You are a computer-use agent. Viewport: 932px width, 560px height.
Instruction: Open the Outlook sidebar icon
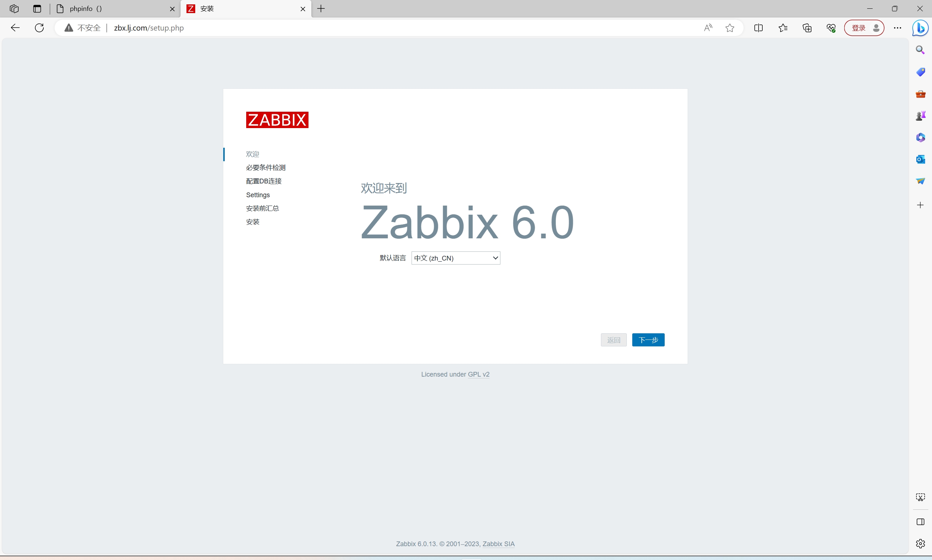click(x=920, y=159)
